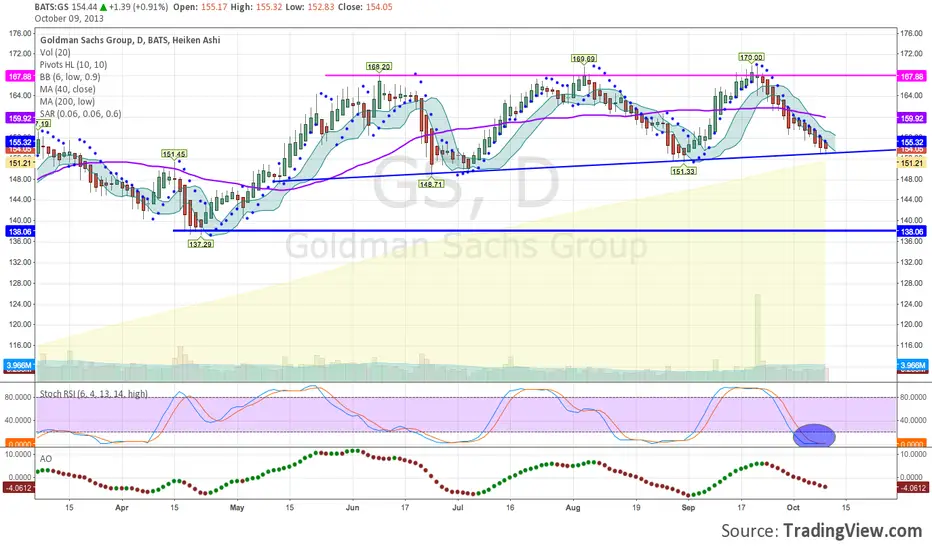The image size is (932, 550).
Task: Click the 151.45 pivot marker
Action: pyautogui.click(x=174, y=154)
